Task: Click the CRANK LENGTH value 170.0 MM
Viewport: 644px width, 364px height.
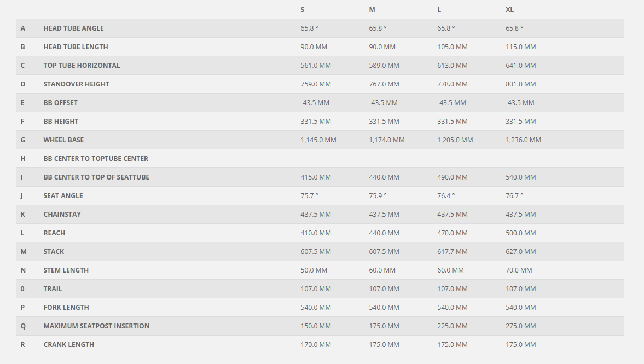Action: pyautogui.click(x=316, y=345)
